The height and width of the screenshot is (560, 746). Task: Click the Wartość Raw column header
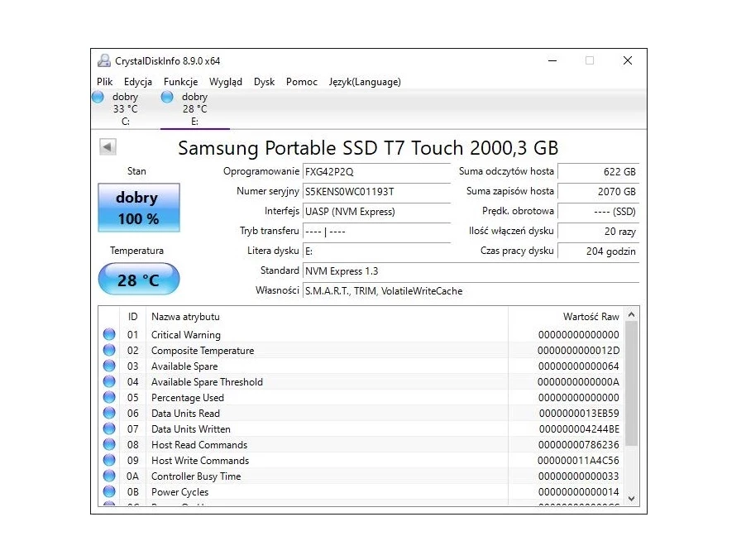(591, 317)
